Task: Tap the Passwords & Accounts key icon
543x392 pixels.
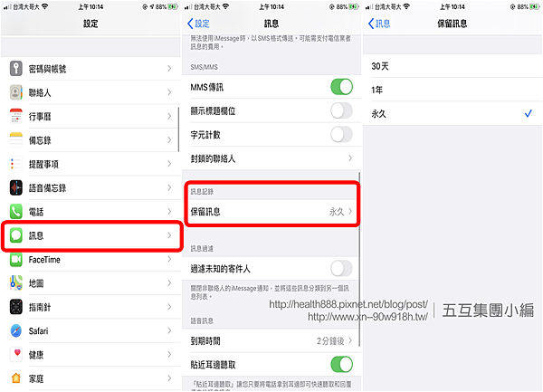Action: [x=16, y=69]
